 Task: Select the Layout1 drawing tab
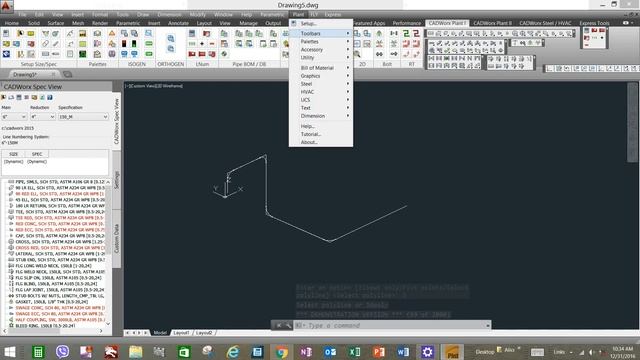pos(181,333)
